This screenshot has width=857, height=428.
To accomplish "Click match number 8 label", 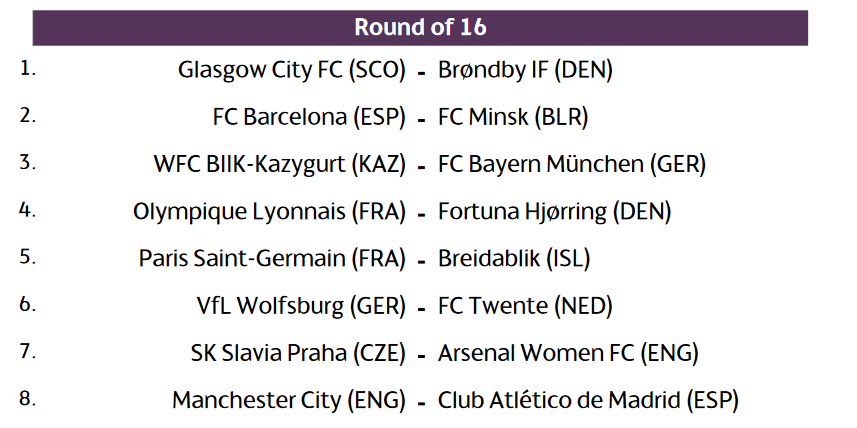I will [x=27, y=398].
